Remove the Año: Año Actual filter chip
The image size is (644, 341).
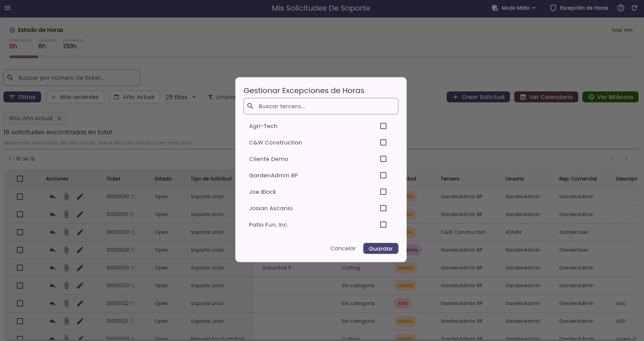pos(59,118)
